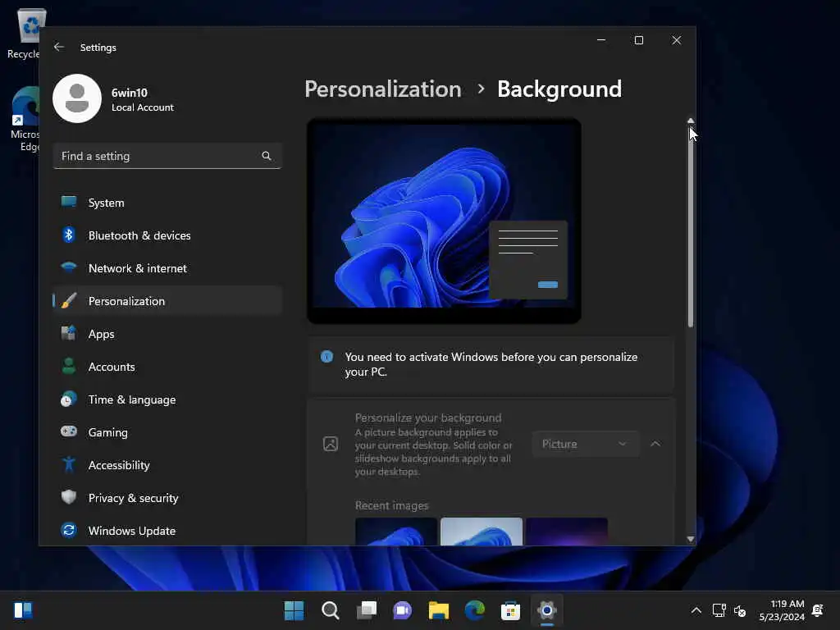Click the Personalization paintbrush icon

69,300
